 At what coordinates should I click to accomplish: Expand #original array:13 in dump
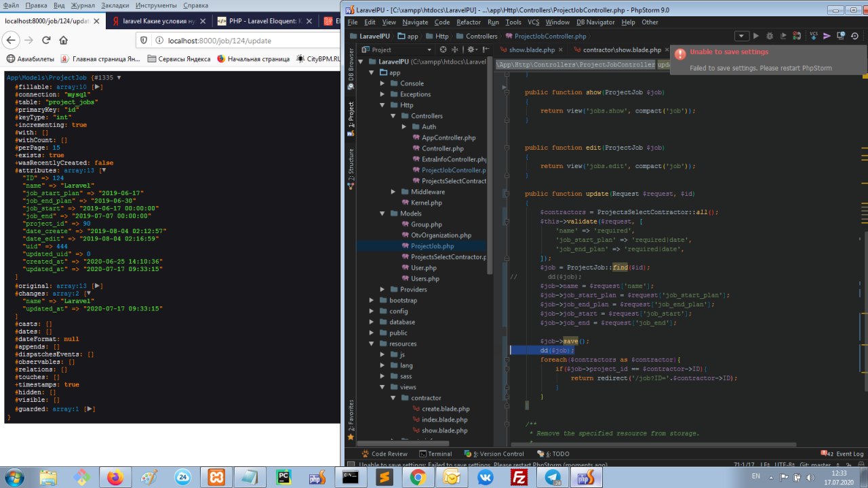[x=98, y=287]
